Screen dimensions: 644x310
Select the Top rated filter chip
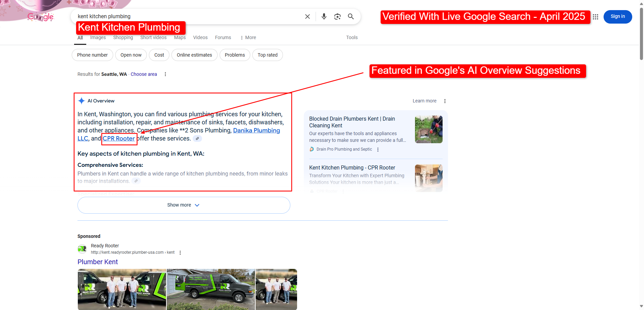point(267,55)
